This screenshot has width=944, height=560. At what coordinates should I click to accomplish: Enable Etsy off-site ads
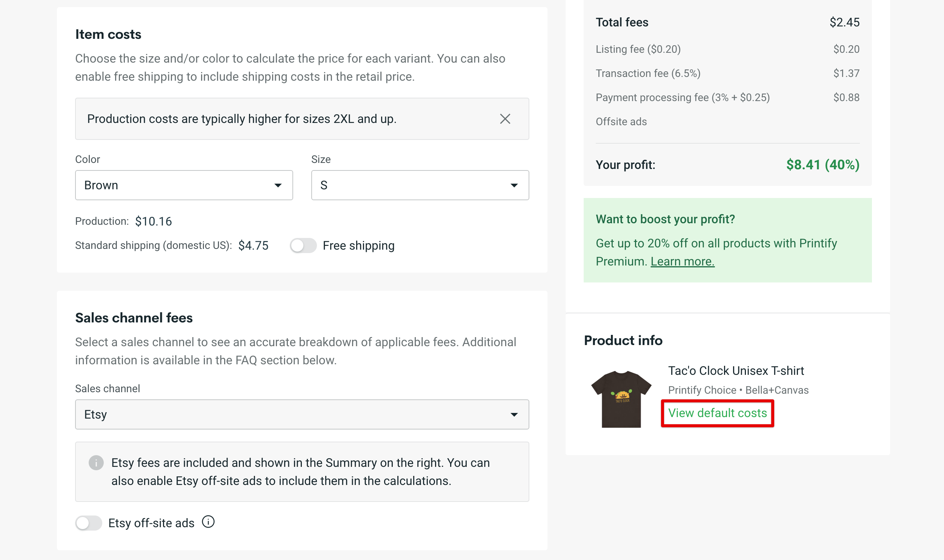pos(88,523)
